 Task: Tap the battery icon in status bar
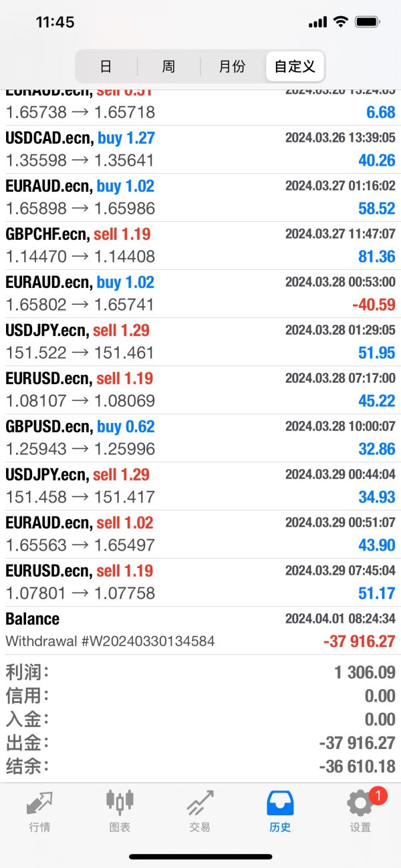tap(368, 22)
